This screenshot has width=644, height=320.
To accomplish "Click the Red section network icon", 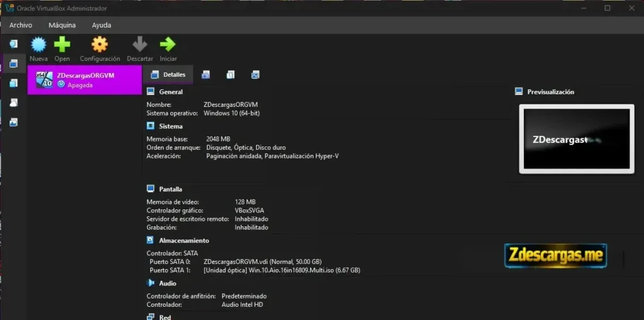I will pos(151,317).
